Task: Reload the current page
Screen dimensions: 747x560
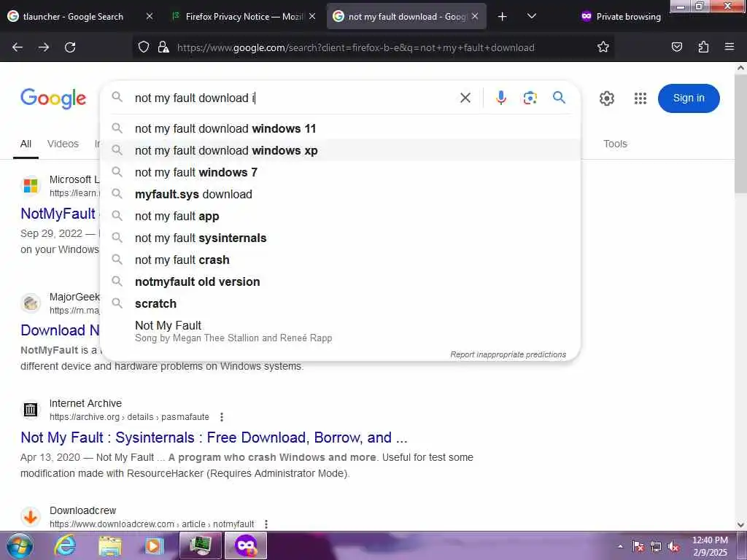Action: [x=70, y=47]
